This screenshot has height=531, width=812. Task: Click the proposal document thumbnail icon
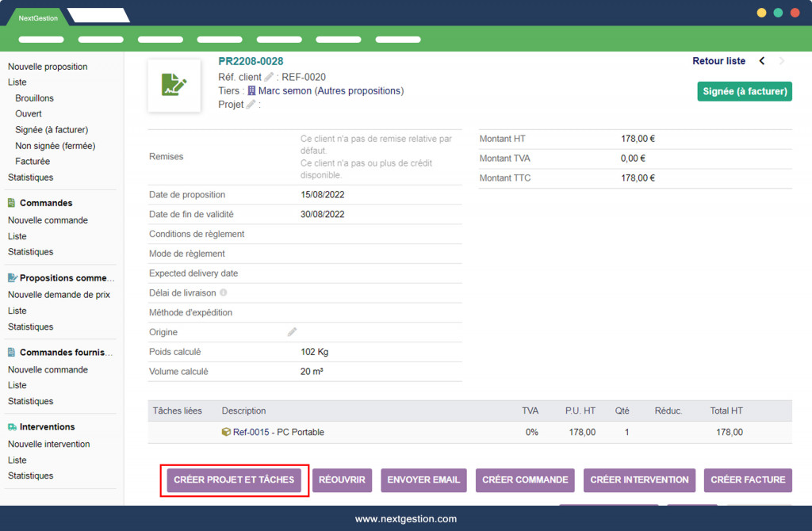point(174,85)
